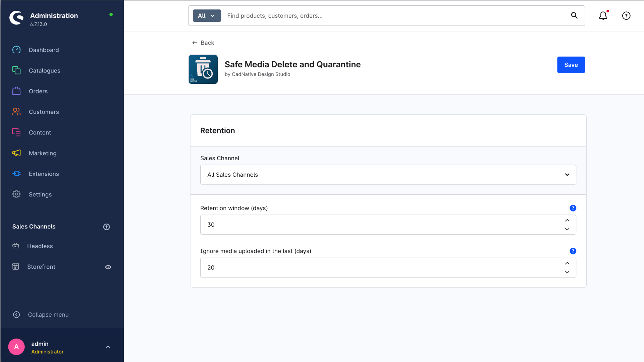Click the Retention card heading

pos(218,131)
